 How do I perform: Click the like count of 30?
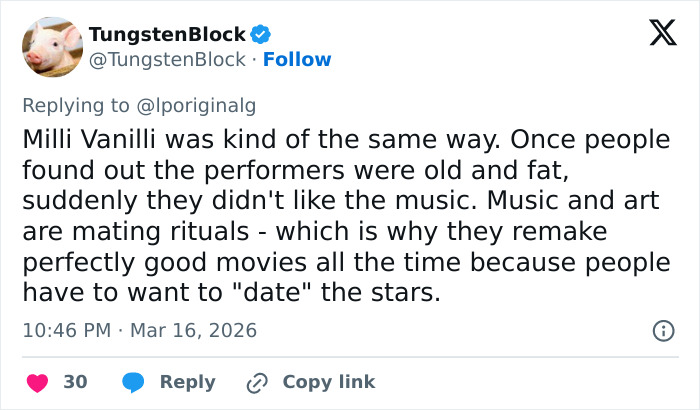pyautogui.click(x=75, y=382)
